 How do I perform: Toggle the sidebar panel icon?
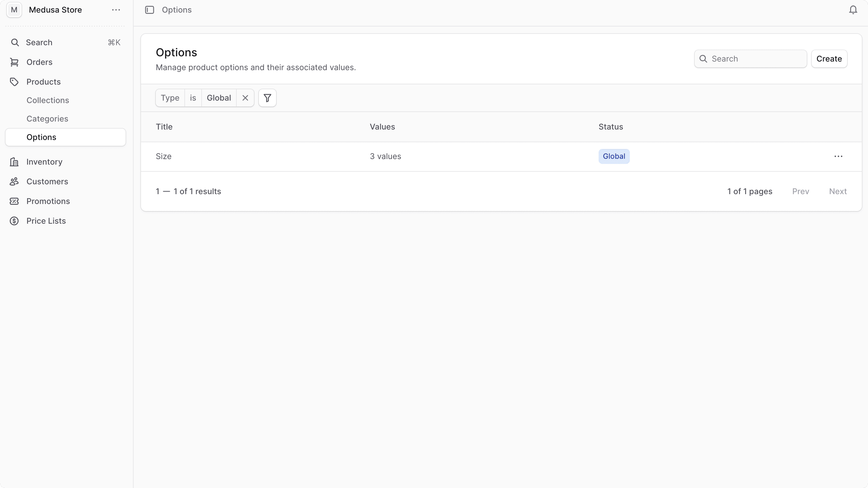(150, 10)
